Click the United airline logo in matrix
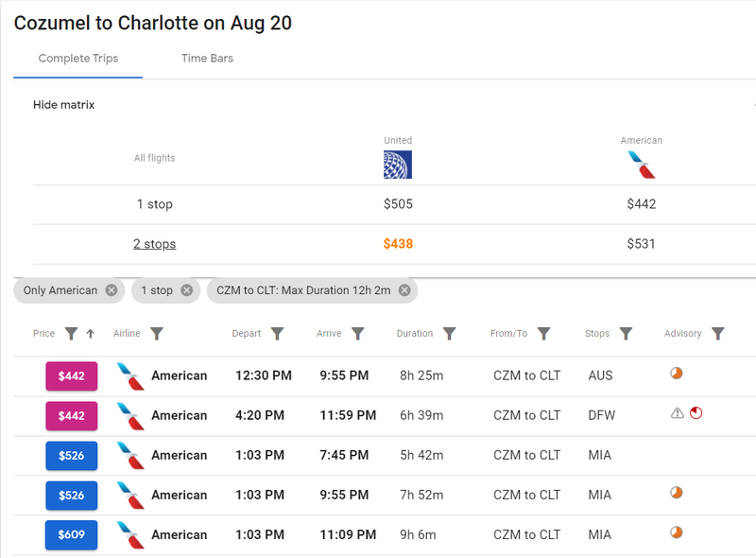The height and width of the screenshot is (558, 756). point(398,165)
